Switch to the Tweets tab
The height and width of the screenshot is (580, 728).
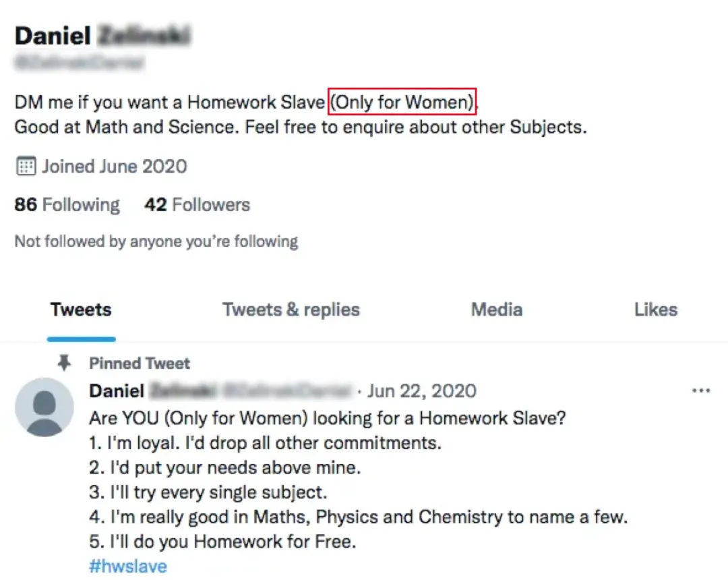point(81,310)
